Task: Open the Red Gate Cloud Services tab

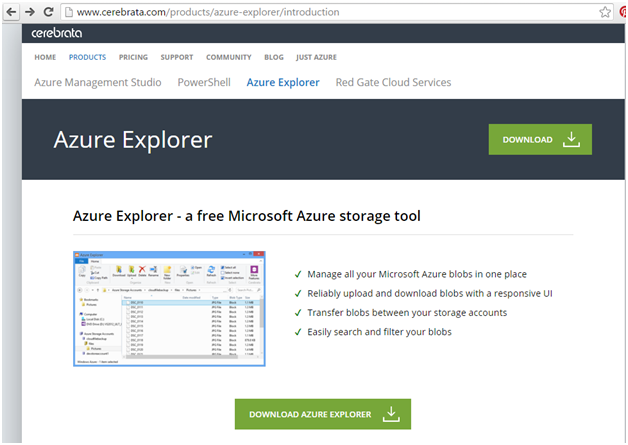Action: [x=393, y=82]
